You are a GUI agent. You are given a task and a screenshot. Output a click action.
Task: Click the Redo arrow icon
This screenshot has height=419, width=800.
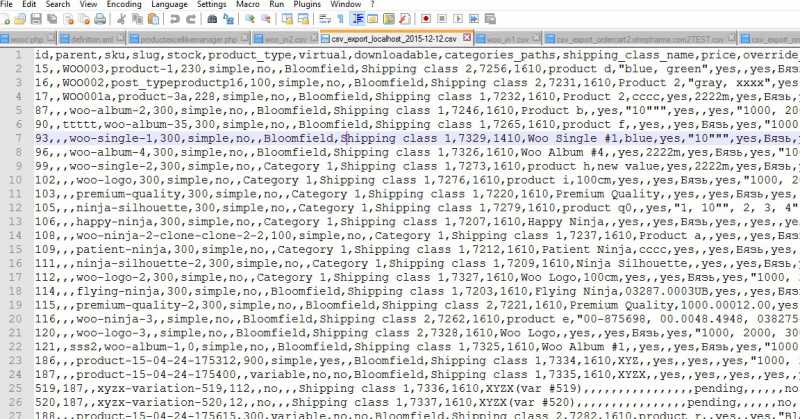tap(191, 19)
